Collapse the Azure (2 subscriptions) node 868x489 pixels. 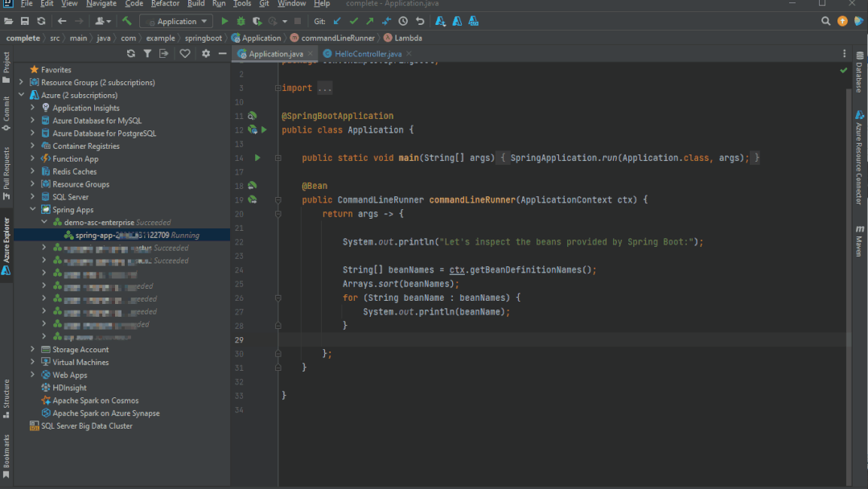[21, 95]
